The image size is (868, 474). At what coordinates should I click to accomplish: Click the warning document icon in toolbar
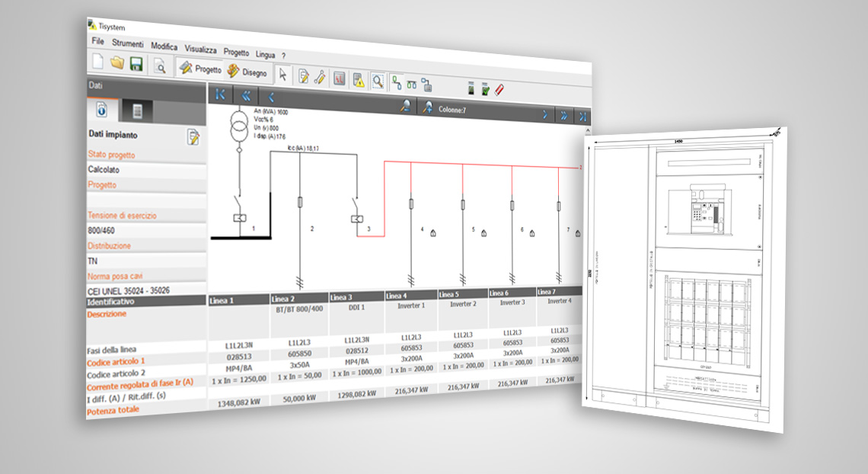click(358, 80)
